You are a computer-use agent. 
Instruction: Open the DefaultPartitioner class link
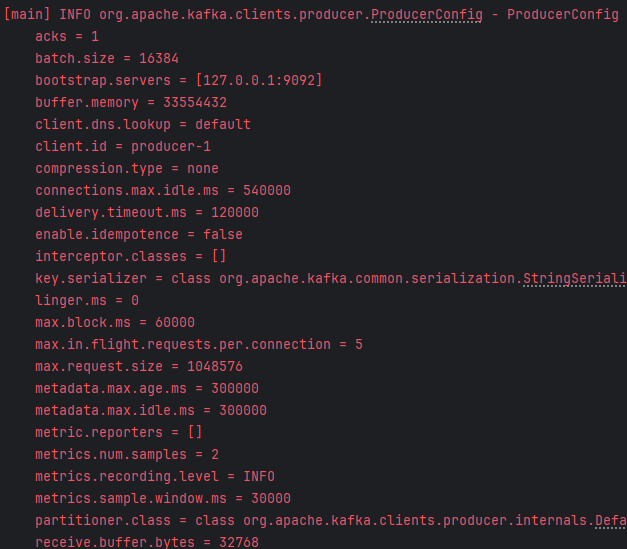(x=611, y=520)
